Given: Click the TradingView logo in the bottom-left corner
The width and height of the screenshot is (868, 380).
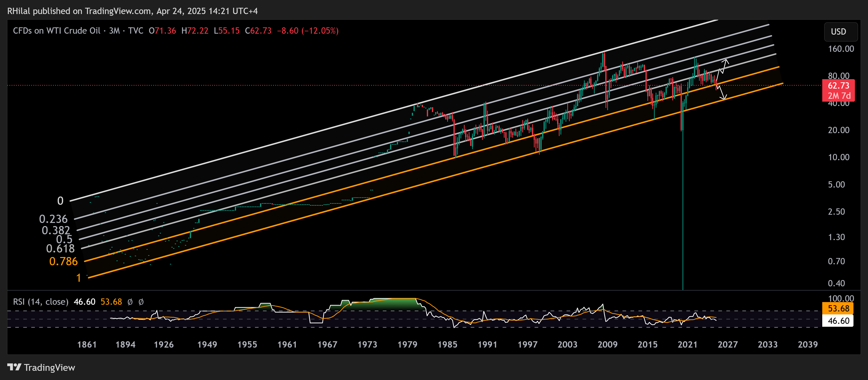Looking at the screenshot, I should (x=41, y=368).
